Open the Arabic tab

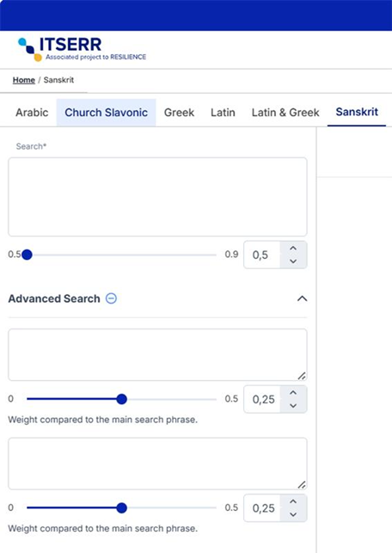[32, 113]
